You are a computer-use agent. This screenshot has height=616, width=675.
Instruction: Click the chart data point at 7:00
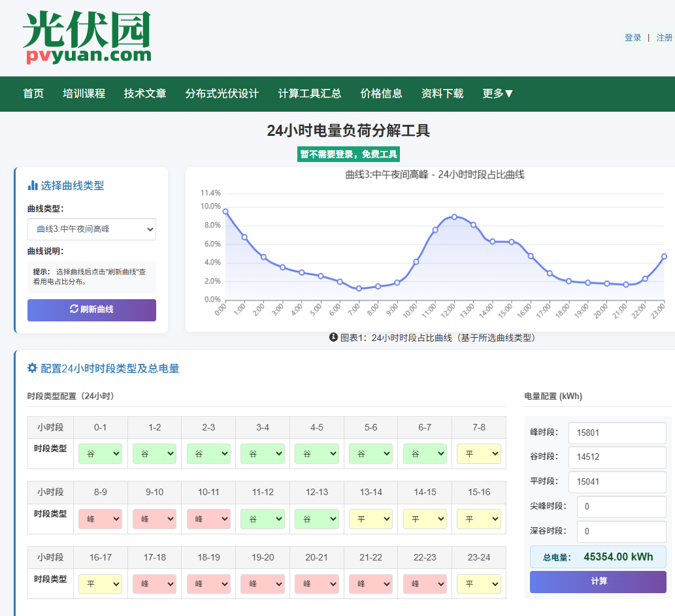(x=359, y=288)
